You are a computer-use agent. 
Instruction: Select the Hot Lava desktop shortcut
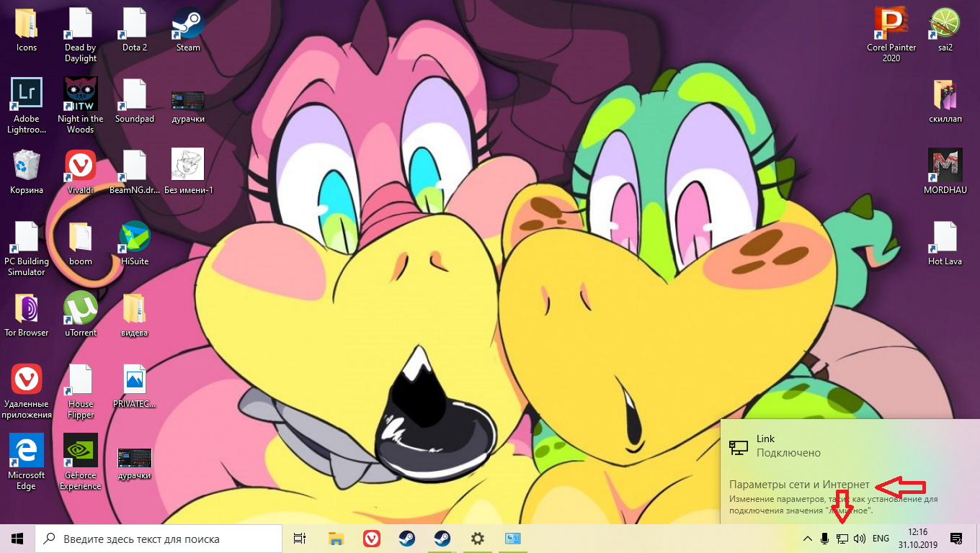945,243
